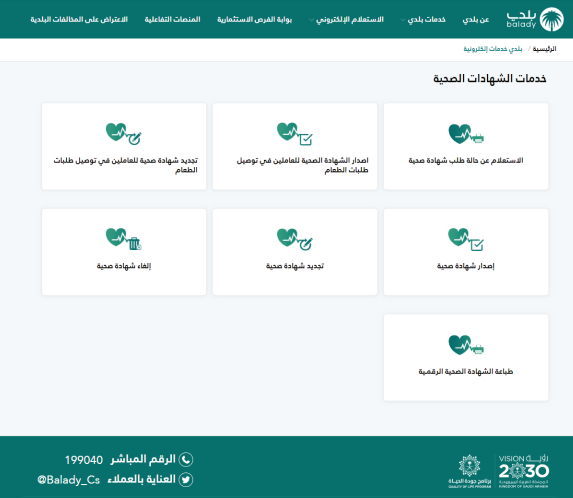Open الاعتراض على المخالفات البلدية link
The height and width of the screenshot is (498, 573).
pyautogui.click(x=79, y=19)
